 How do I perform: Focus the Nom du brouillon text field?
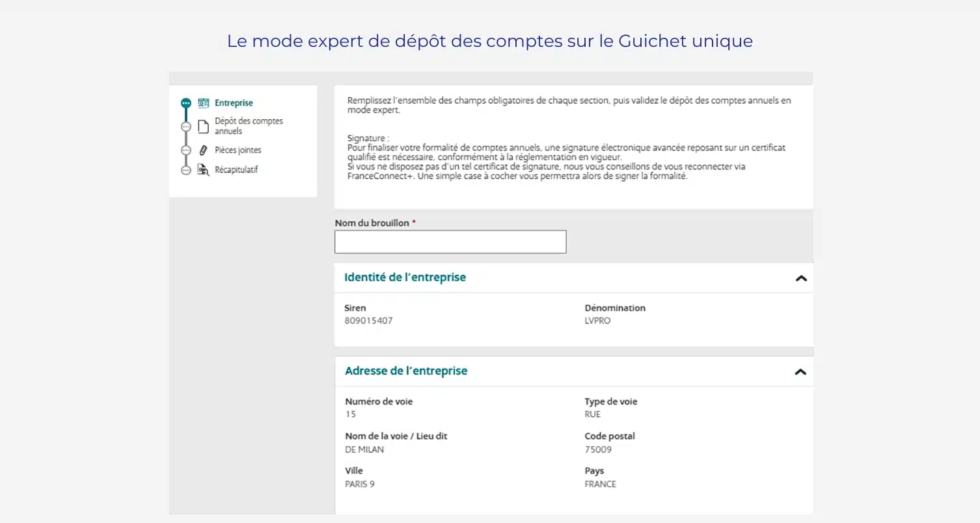pyautogui.click(x=450, y=242)
